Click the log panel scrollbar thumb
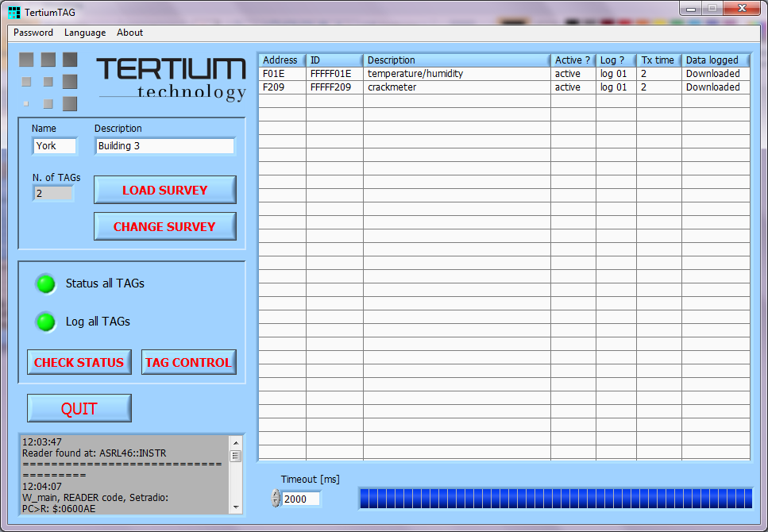The height and width of the screenshot is (532, 768). (236, 456)
